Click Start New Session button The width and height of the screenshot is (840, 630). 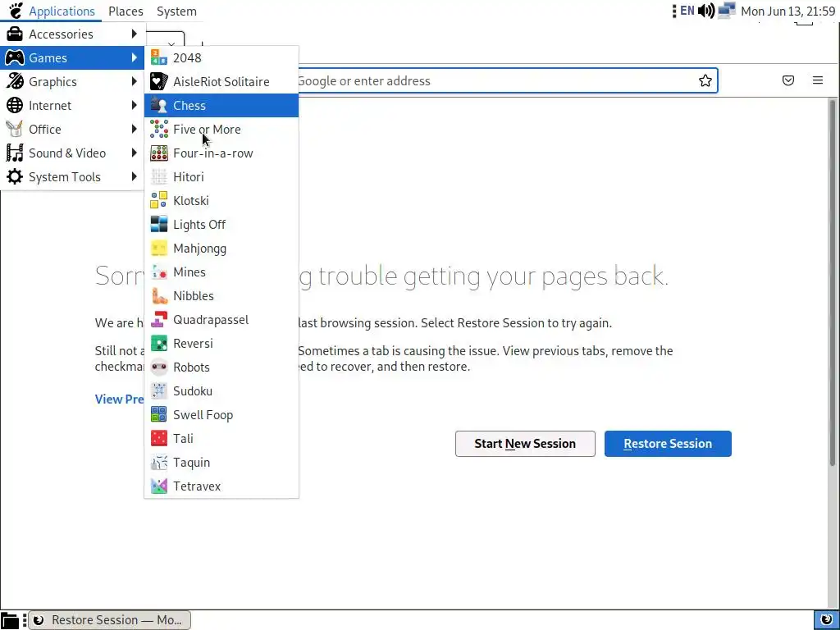click(x=525, y=444)
